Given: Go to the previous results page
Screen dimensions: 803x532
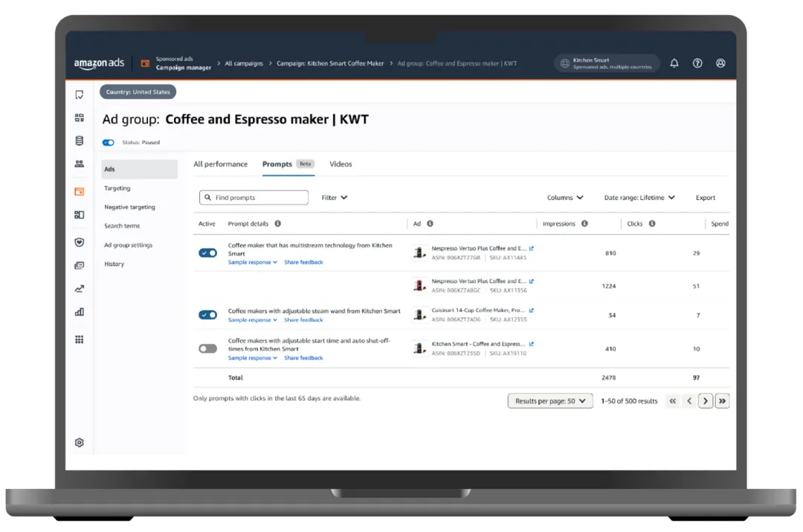Looking at the screenshot, I should 688,401.
